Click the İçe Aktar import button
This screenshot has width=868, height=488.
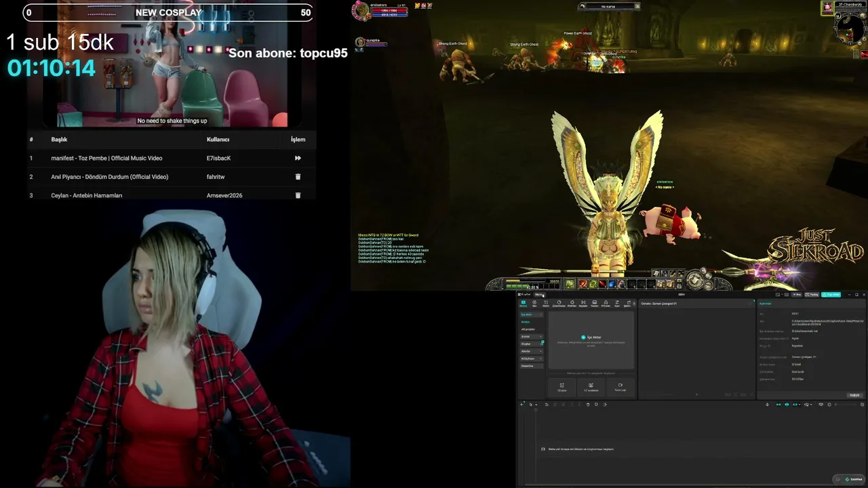[x=591, y=337]
